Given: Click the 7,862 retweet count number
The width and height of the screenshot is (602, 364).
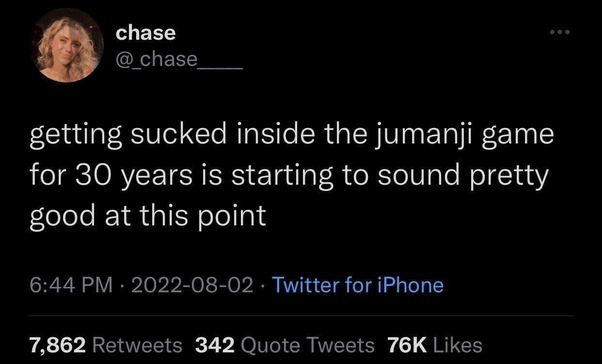Looking at the screenshot, I should 58,345.
